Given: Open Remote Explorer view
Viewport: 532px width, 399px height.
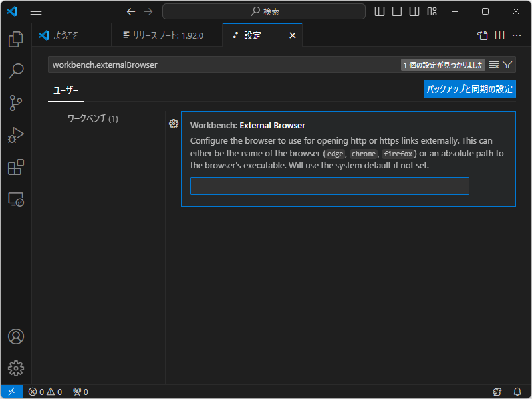Looking at the screenshot, I should (x=15, y=199).
